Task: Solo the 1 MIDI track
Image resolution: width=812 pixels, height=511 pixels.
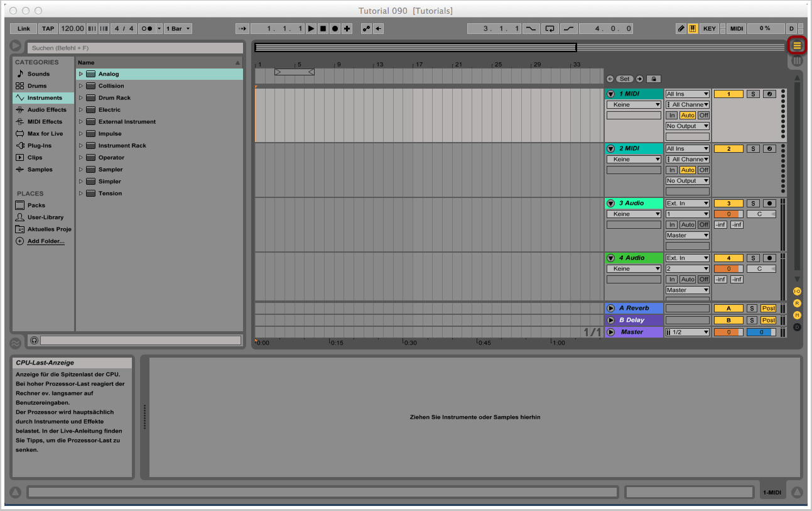Action: click(753, 94)
